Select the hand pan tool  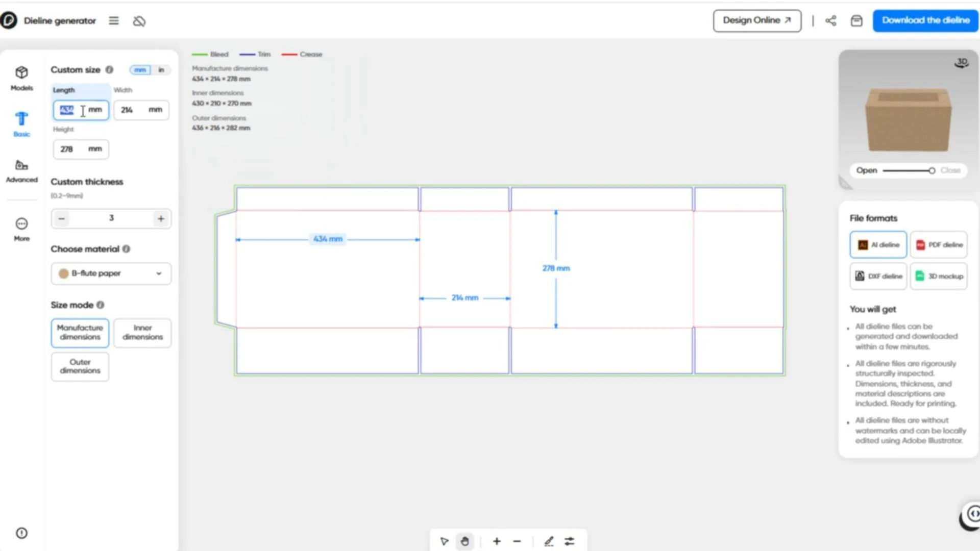point(464,541)
